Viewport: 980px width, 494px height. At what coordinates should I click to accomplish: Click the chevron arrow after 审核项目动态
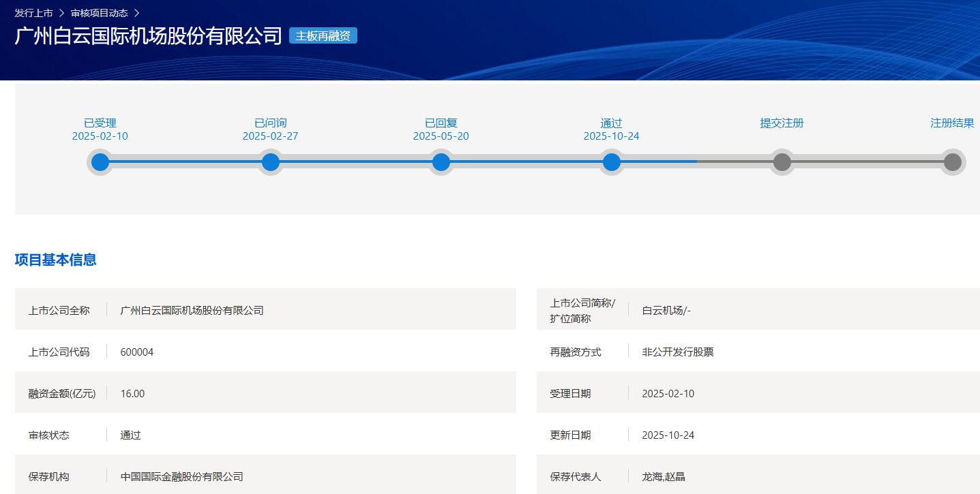click(x=136, y=13)
